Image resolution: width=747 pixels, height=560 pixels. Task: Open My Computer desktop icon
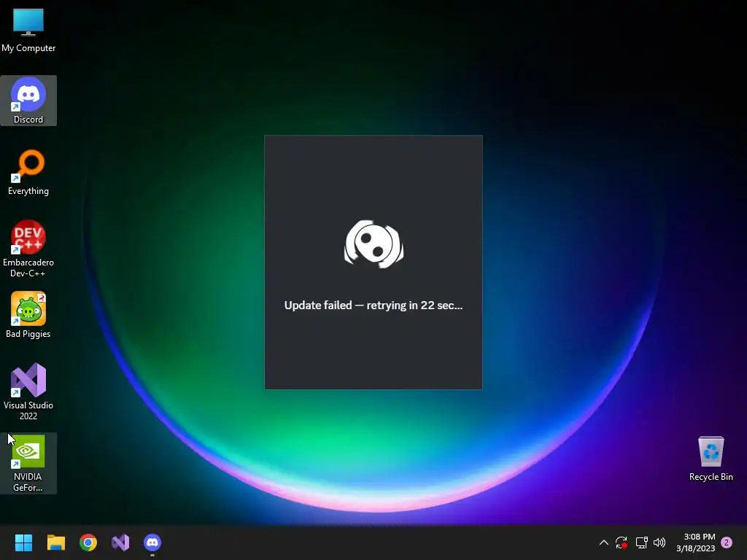28,29
